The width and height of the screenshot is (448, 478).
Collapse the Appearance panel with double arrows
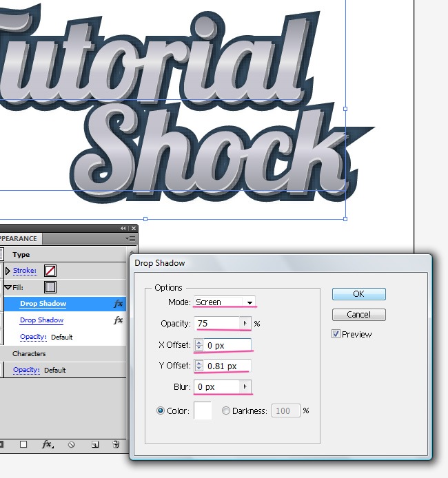coord(123,229)
